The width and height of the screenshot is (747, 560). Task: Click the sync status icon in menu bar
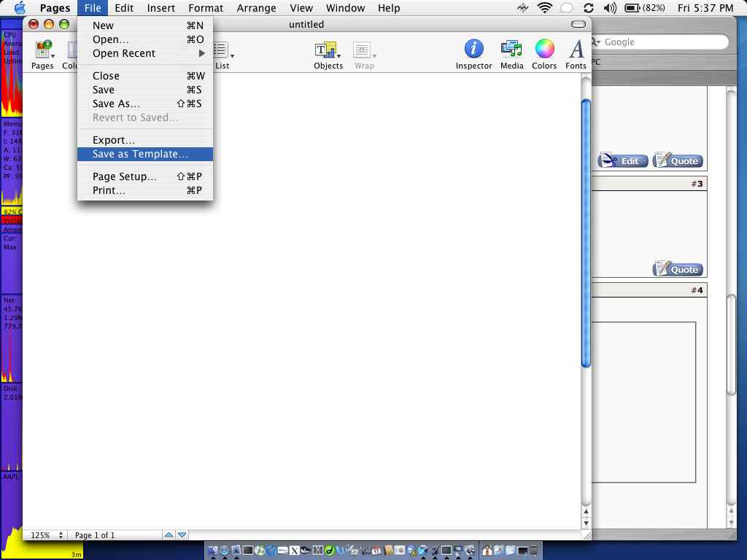tap(589, 7)
